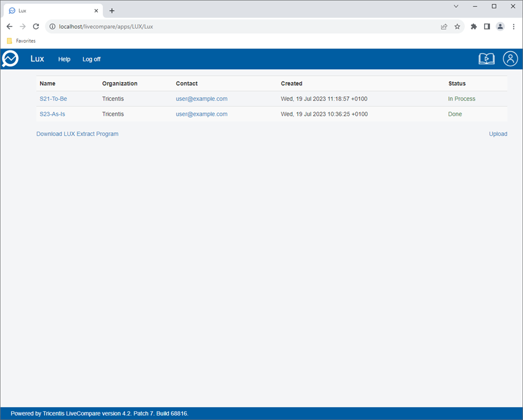View site information icon
The image size is (523, 420).
click(53, 27)
